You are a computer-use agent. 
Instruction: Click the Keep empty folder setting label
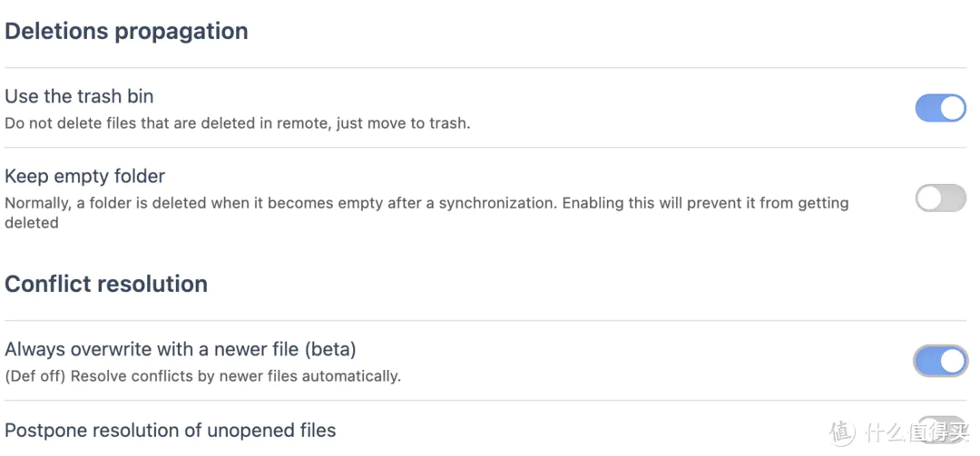[85, 176]
